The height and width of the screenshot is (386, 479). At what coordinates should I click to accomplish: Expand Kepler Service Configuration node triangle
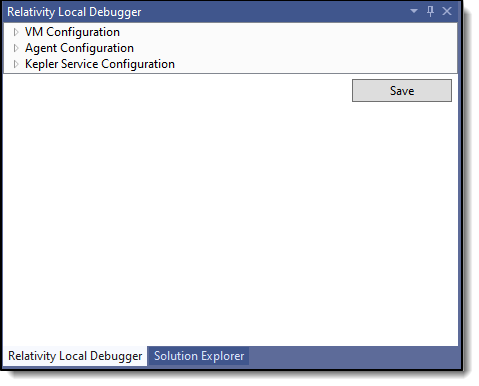[16, 64]
